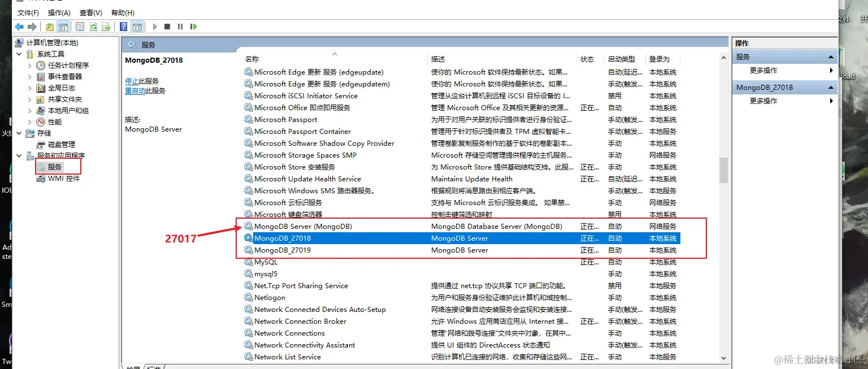Click the Up one level folder icon
The image size is (868, 369).
pos(50,27)
